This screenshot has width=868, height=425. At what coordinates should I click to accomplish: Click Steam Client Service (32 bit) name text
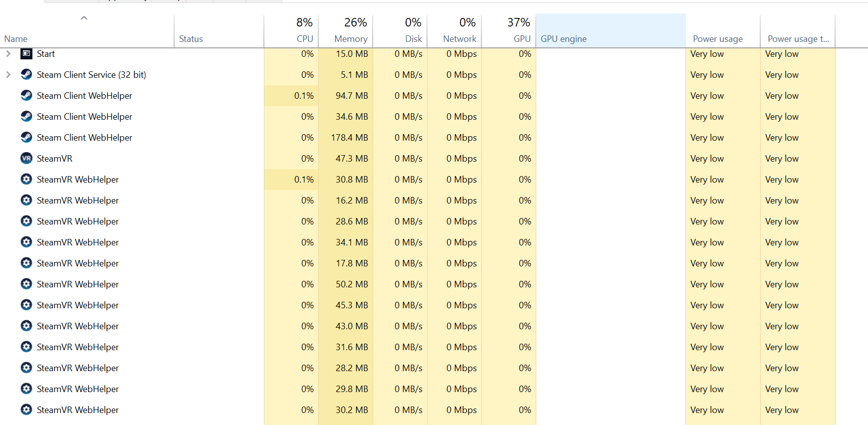click(91, 74)
